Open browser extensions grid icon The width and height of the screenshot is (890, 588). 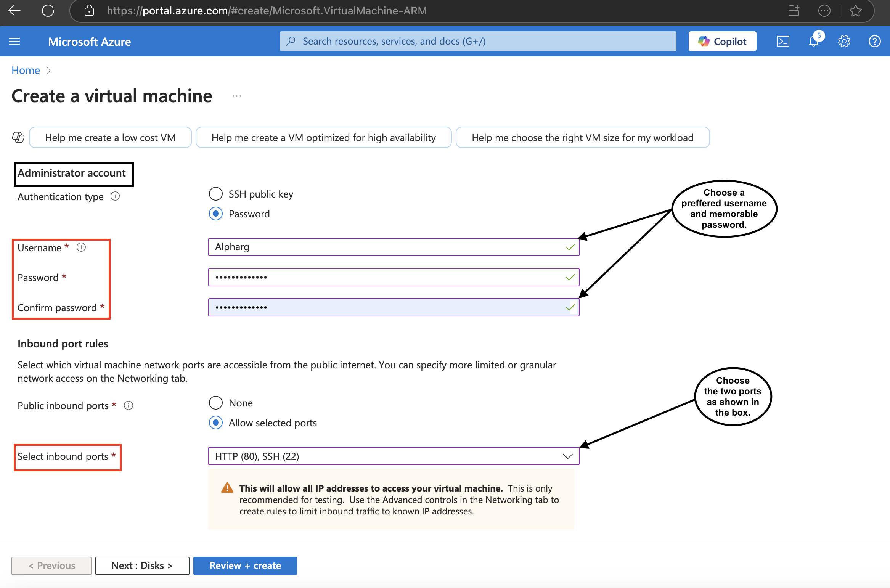[x=794, y=11]
